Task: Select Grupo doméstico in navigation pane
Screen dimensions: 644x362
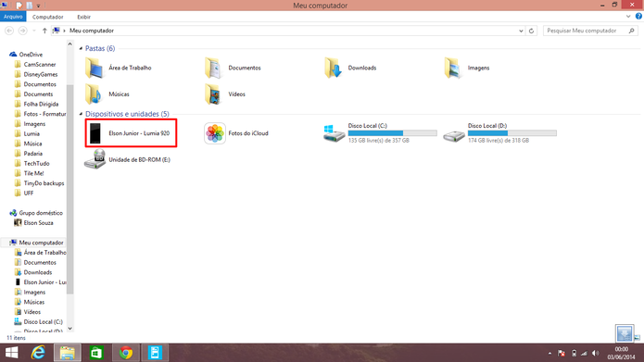Action: click(x=36, y=213)
